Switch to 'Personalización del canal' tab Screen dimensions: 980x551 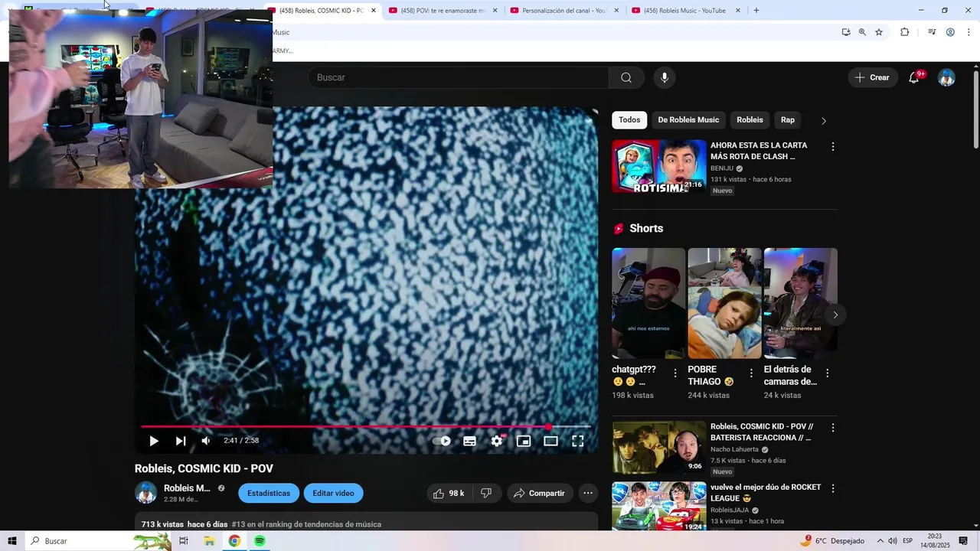(565, 11)
